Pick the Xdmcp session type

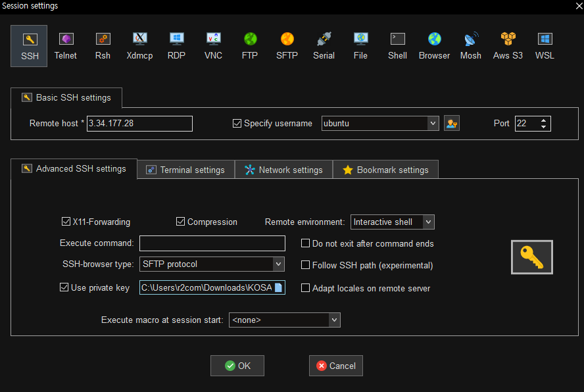click(139, 46)
